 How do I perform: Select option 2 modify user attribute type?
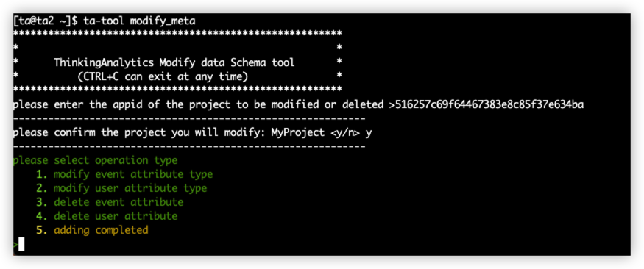121,188
